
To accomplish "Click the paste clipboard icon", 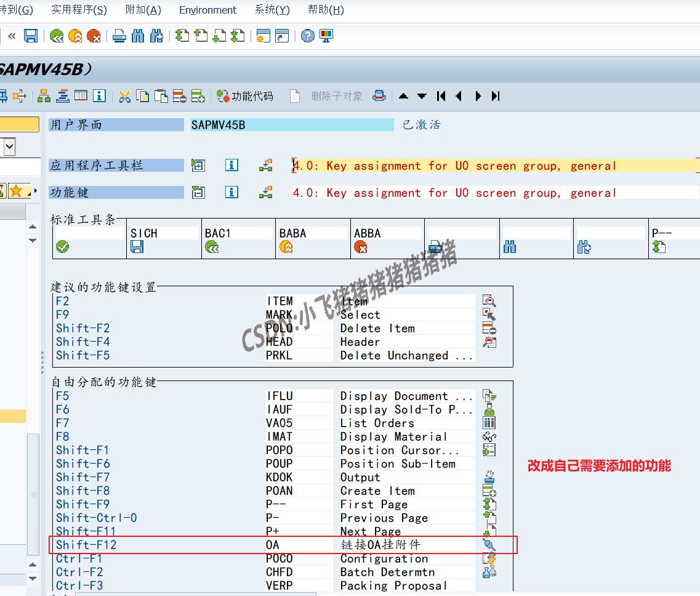I will pos(162,96).
